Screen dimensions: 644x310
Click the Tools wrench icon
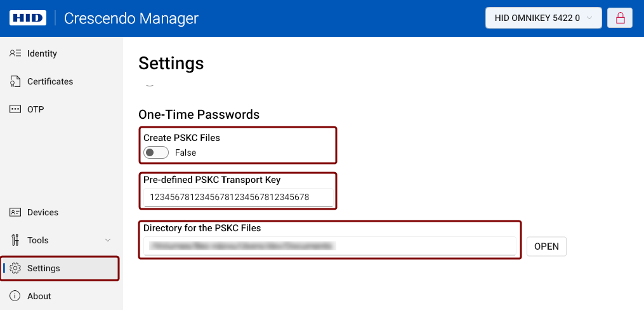(x=15, y=240)
